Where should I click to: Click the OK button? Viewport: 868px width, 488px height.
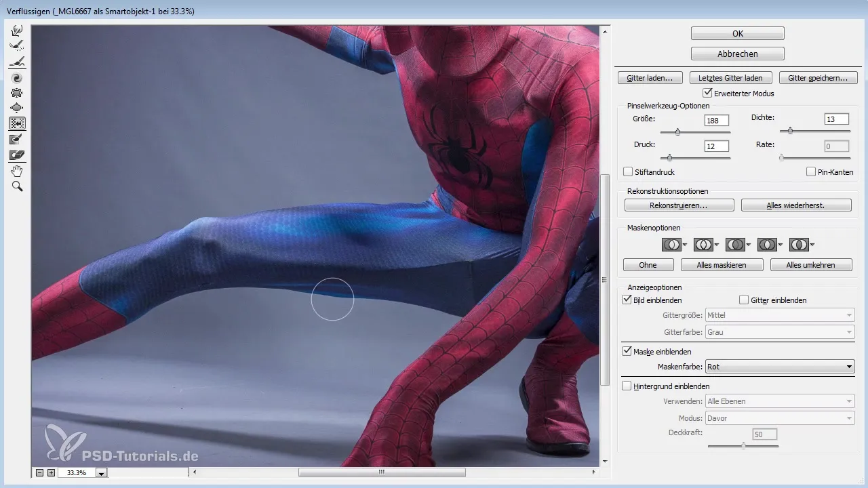pos(738,33)
